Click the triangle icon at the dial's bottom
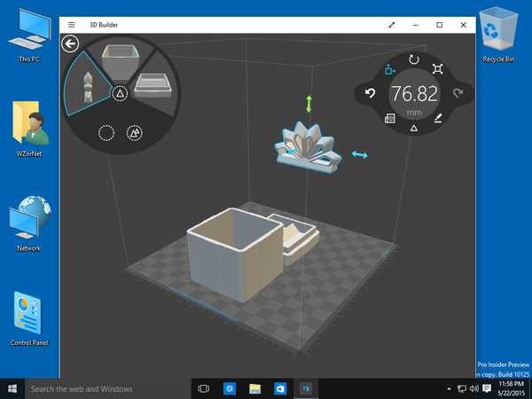 [413, 128]
